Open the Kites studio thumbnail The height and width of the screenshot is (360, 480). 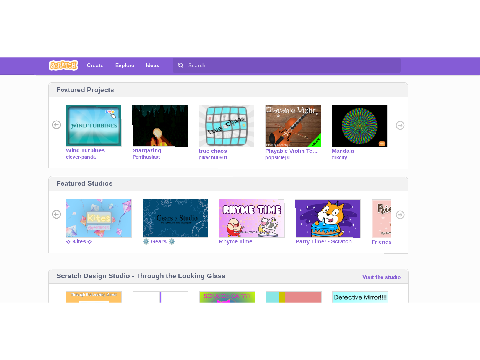point(99,218)
